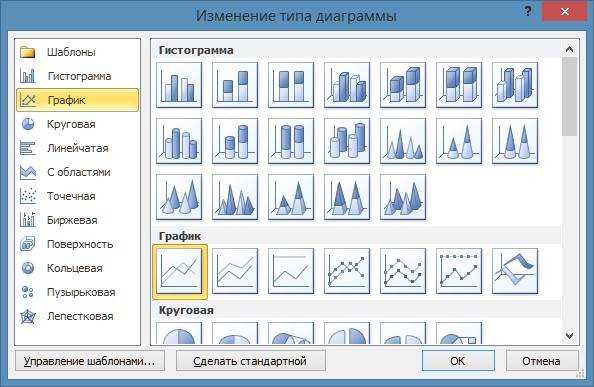
Task: Choose the stacked line chart icon
Action: click(x=235, y=271)
